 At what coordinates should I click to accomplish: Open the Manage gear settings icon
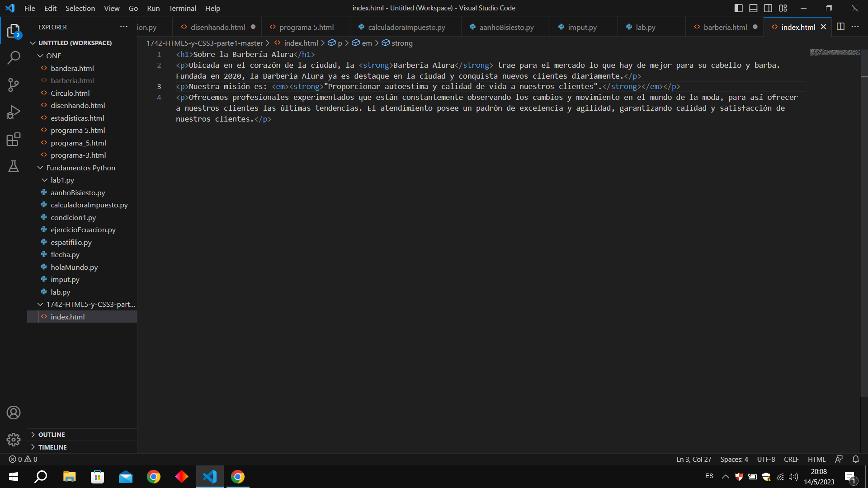click(x=14, y=439)
